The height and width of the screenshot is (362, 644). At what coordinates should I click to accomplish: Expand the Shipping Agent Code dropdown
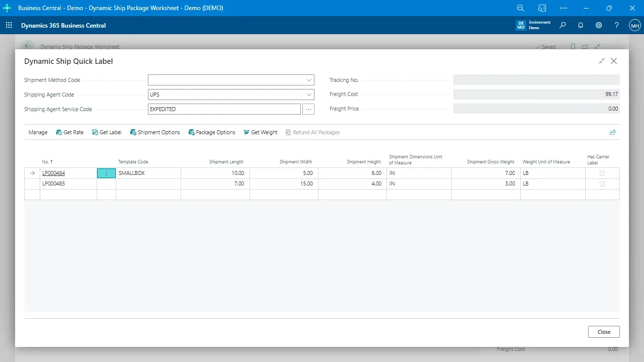[309, 95]
